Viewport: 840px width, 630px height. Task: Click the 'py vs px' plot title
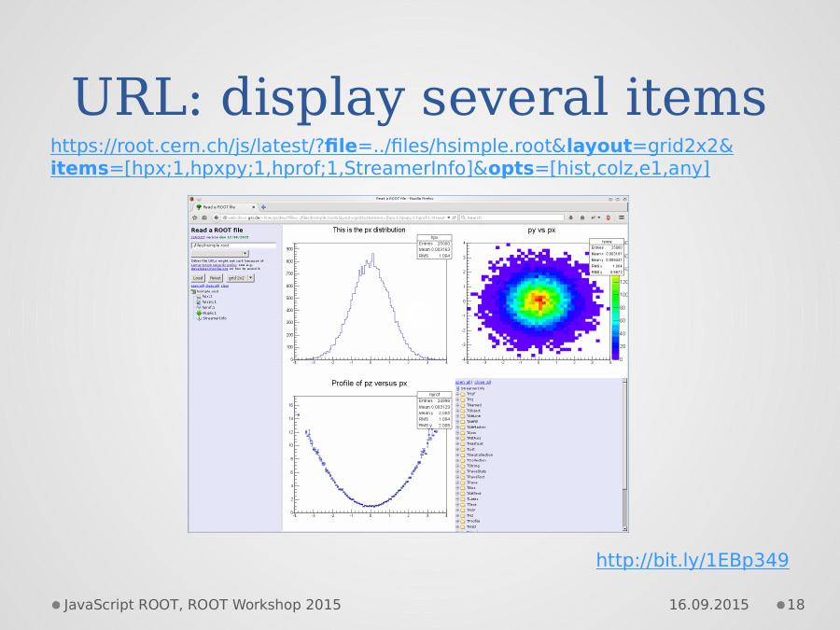click(x=541, y=230)
